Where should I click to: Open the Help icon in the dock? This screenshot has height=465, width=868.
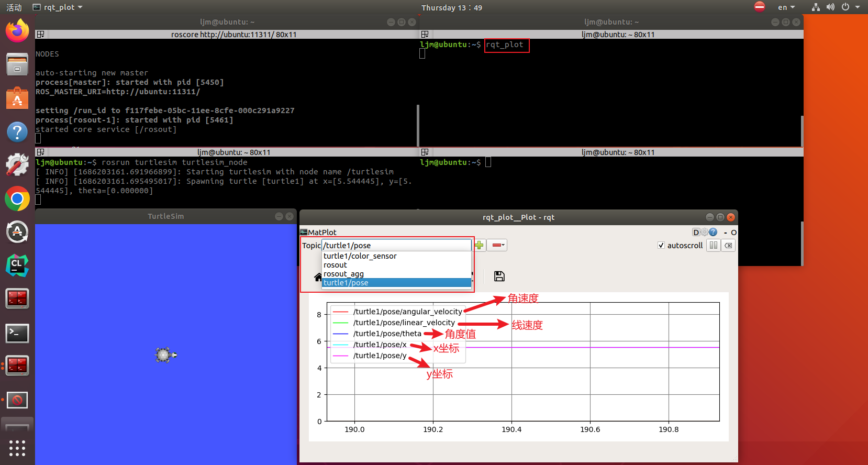tap(17, 132)
